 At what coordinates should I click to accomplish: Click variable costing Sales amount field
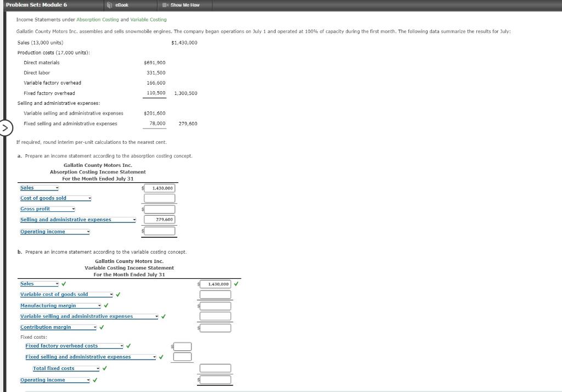[x=215, y=284]
